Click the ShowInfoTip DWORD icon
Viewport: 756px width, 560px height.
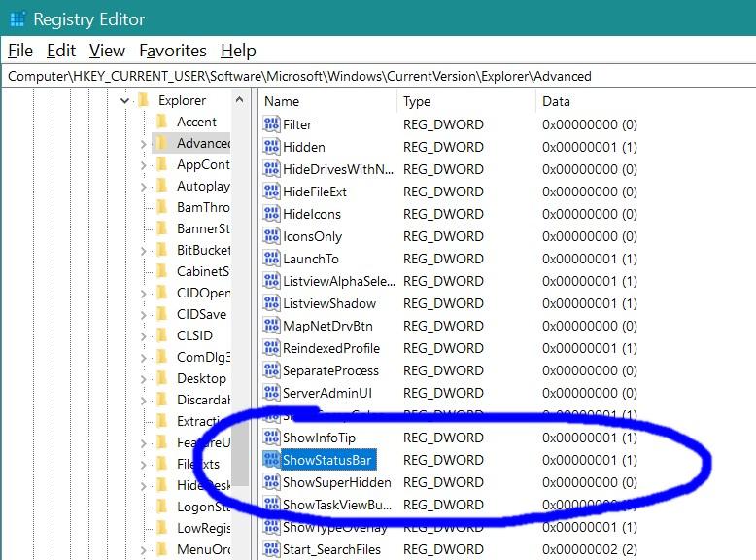tap(271, 437)
